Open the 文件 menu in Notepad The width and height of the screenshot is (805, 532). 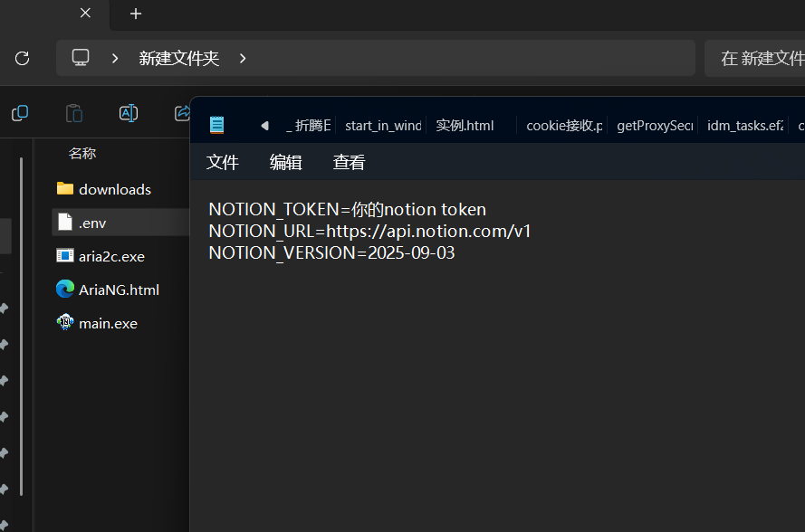pos(223,162)
